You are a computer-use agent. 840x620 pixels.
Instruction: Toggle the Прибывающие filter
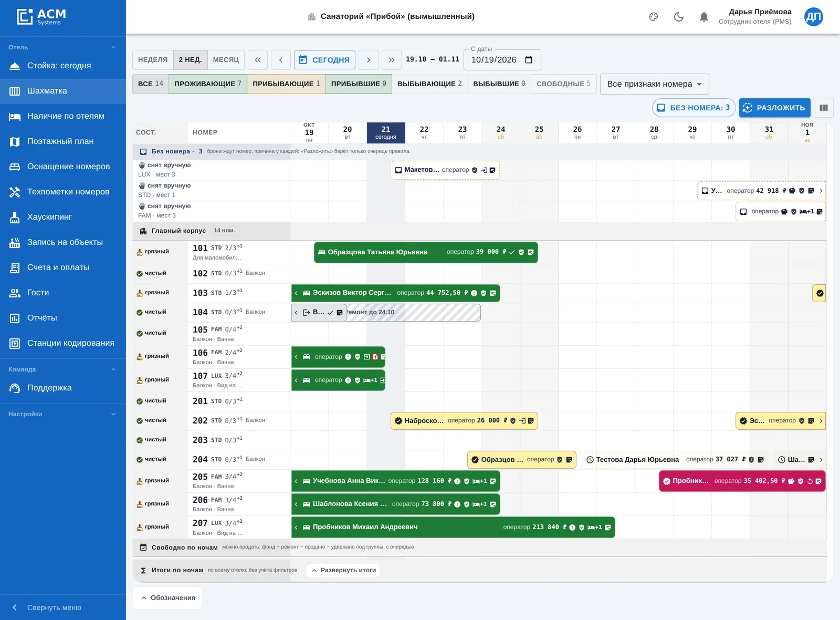point(286,84)
